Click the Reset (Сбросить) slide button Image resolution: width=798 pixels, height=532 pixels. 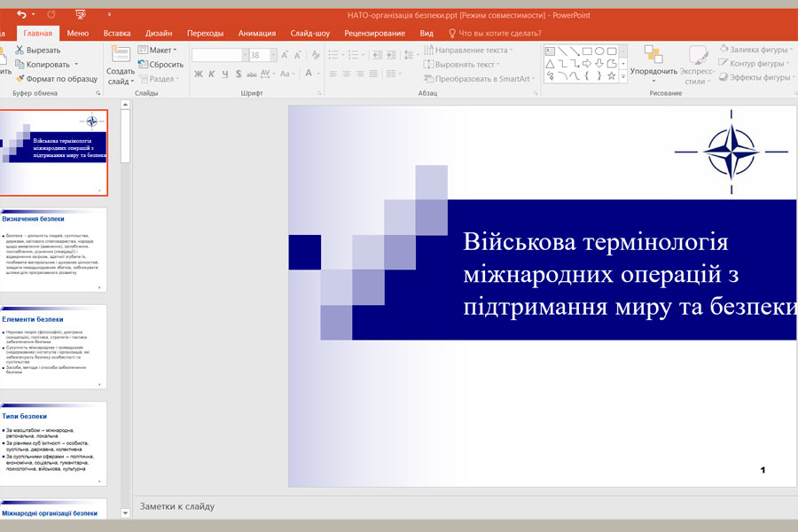(x=160, y=65)
